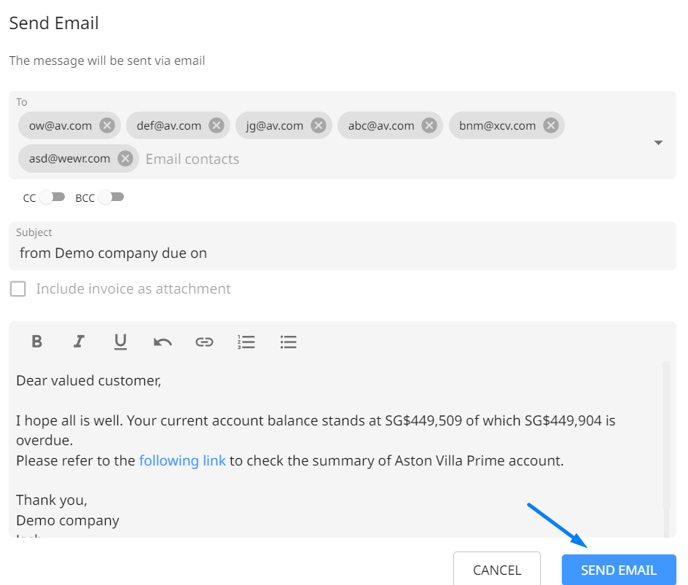The height and width of the screenshot is (585, 688).
Task: Toggle Underline formatting in toolbar
Action: point(120,341)
